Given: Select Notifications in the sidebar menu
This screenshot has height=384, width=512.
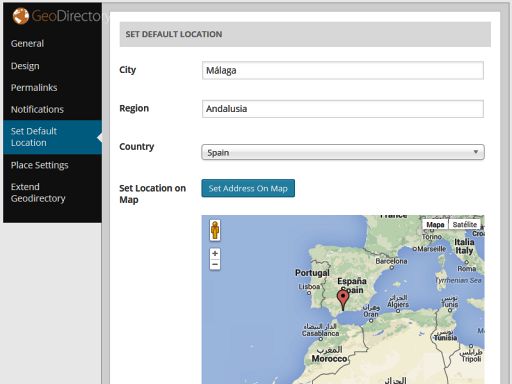Looking at the screenshot, I should pyautogui.click(x=37, y=109).
